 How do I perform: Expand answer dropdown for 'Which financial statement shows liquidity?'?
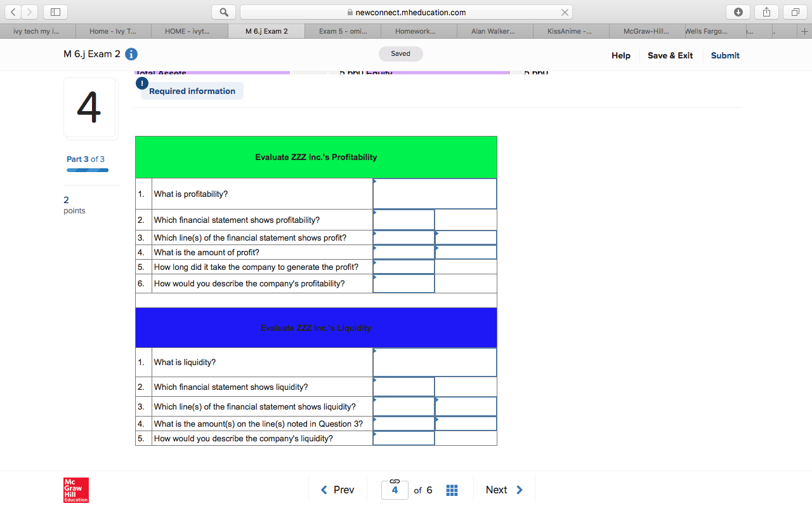[x=403, y=387]
